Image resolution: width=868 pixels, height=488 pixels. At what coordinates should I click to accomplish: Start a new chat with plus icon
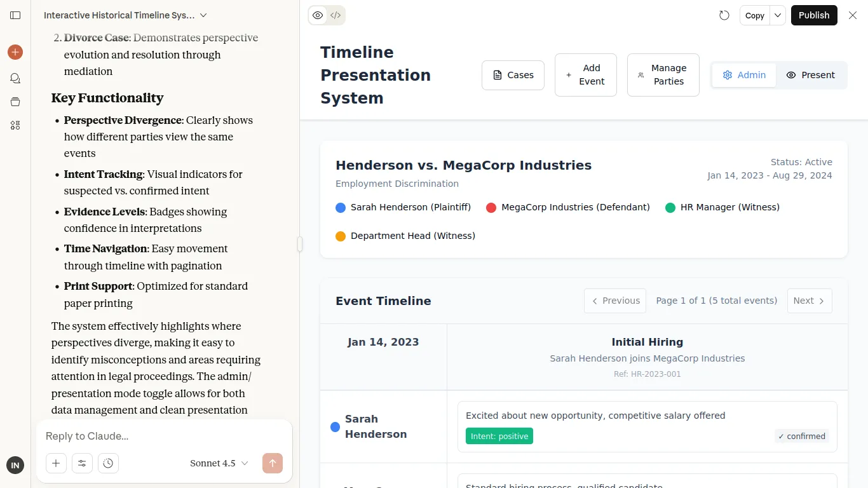15,52
